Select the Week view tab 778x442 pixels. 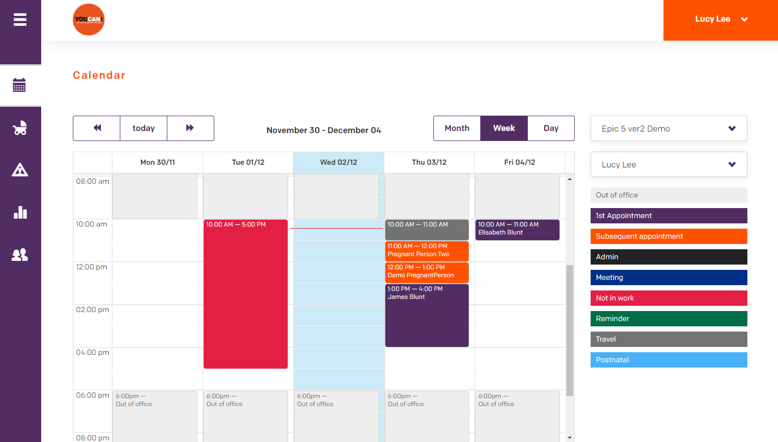click(x=504, y=128)
